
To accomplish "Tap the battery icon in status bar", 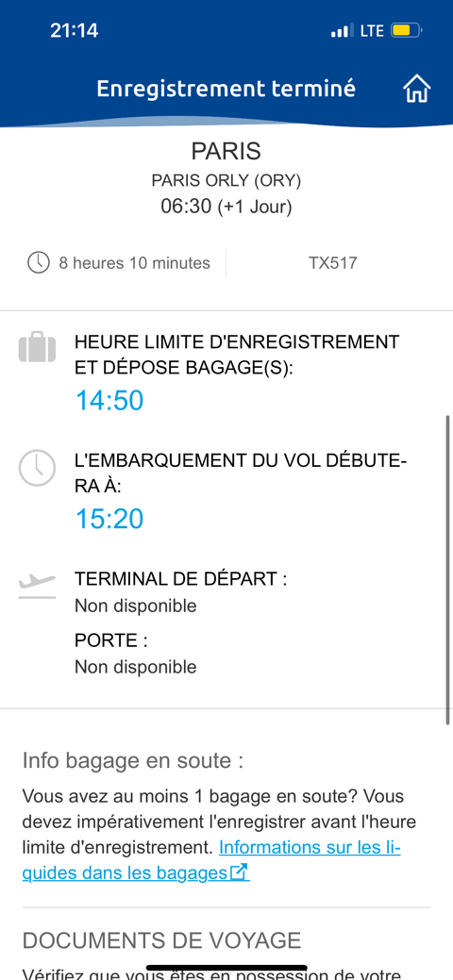I will [x=407, y=30].
